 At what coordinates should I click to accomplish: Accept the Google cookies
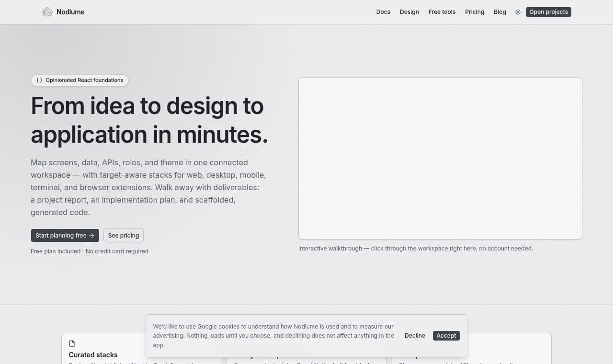[x=446, y=336]
